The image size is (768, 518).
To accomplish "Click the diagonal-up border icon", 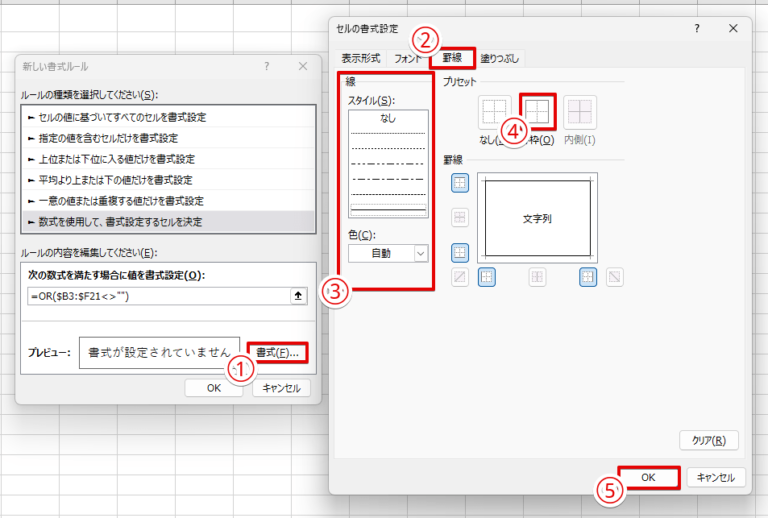I will point(460,277).
